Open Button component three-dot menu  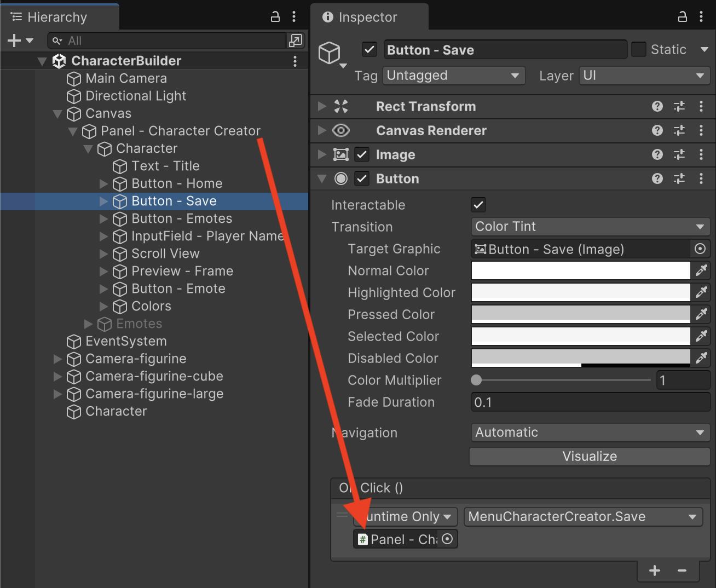[x=701, y=178]
